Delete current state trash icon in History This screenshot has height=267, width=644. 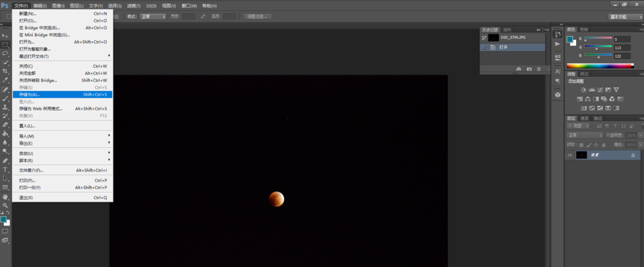539,69
